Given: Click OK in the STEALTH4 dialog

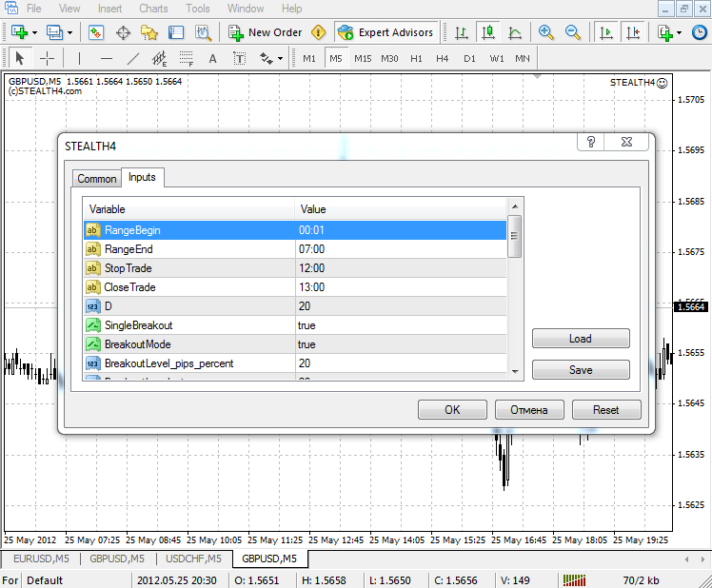Looking at the screenshot, I should (452, 410).
